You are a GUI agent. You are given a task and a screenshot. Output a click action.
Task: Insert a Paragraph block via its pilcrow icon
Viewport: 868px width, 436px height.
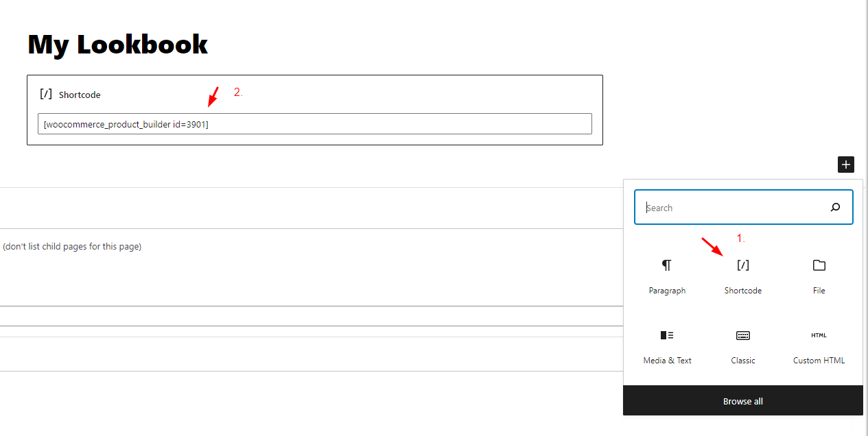point(666,265)
